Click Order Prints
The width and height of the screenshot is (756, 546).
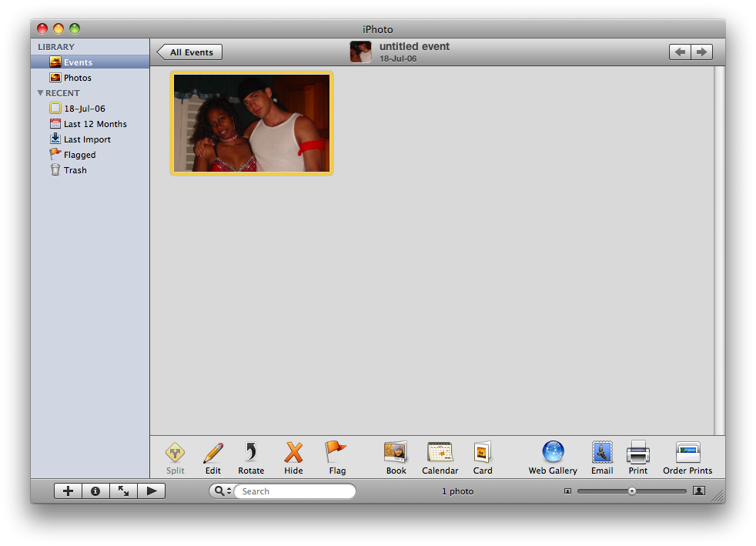point(687,453)
